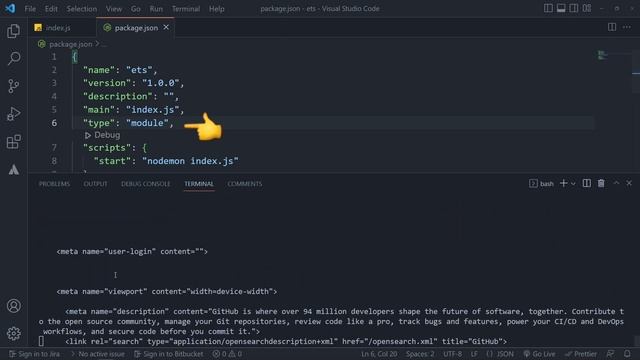The height and width of the screenshot is (360, 640).
Task: Open the Search view in activity bar
Action: coord(13,58)
